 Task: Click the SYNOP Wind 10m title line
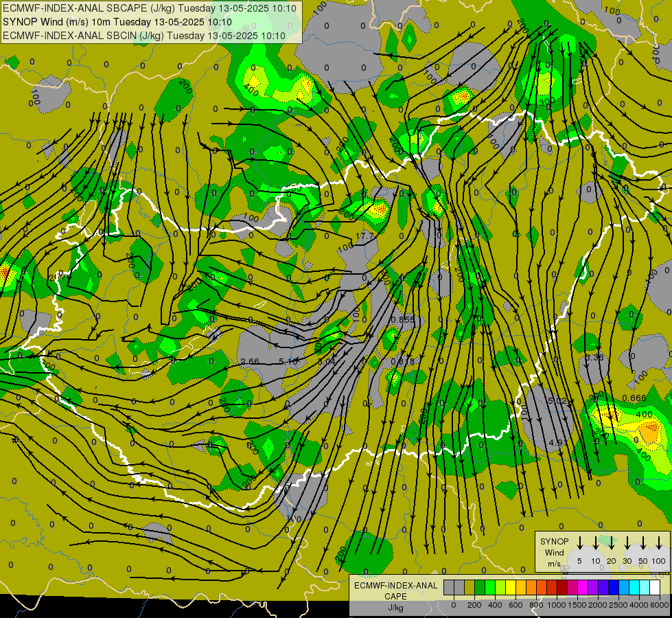click(117, 22)
